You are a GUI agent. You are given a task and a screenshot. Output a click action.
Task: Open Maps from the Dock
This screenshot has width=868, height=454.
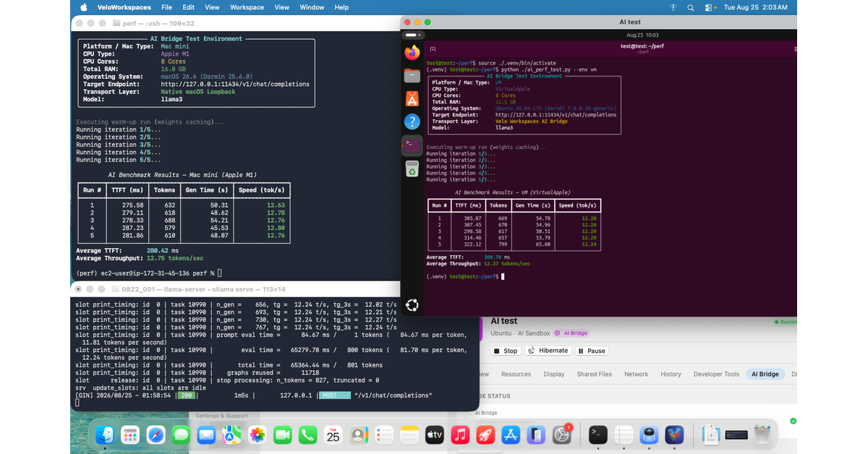[231, 435]
